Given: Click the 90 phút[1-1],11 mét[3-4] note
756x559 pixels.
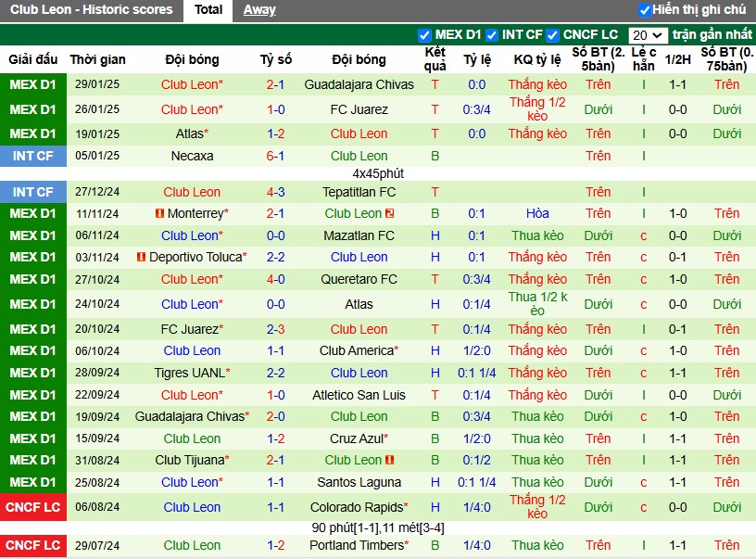Looking at the screenshot, I should [378, 528].
